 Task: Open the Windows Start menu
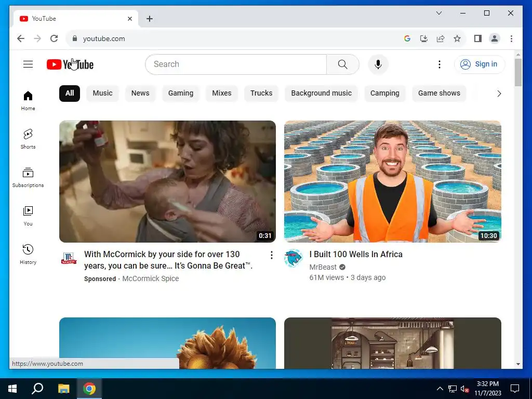pyautogui.click(x=12, y=389)
